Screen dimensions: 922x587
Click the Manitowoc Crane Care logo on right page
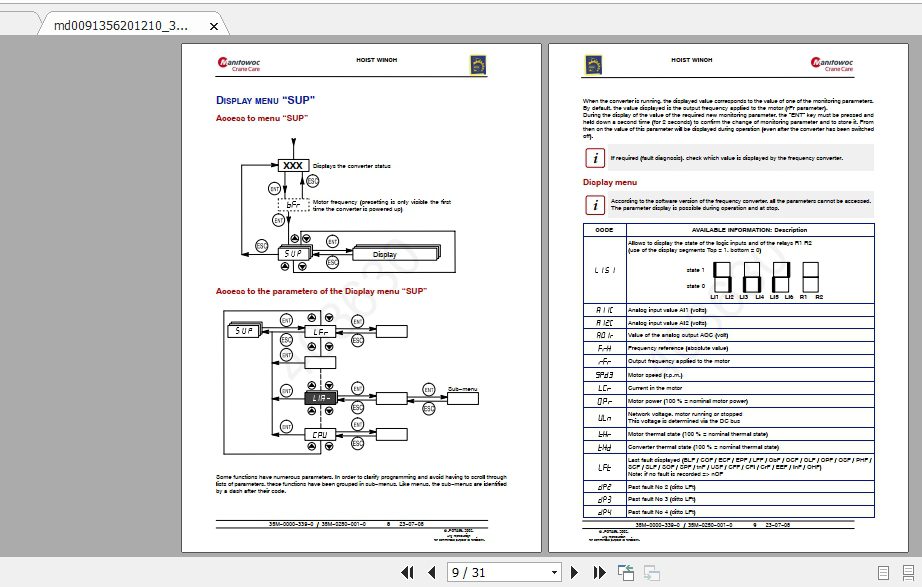pos(831,64)
